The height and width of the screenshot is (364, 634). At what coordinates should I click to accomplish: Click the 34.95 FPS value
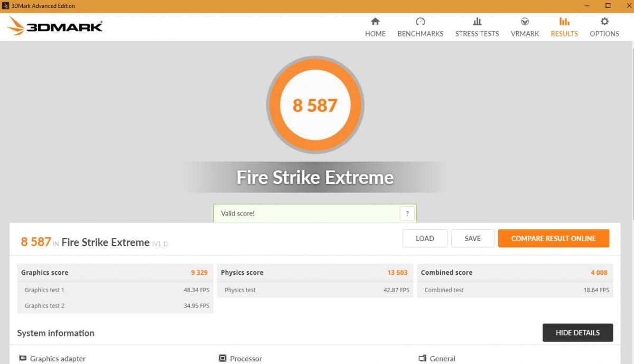click(197, 306)
